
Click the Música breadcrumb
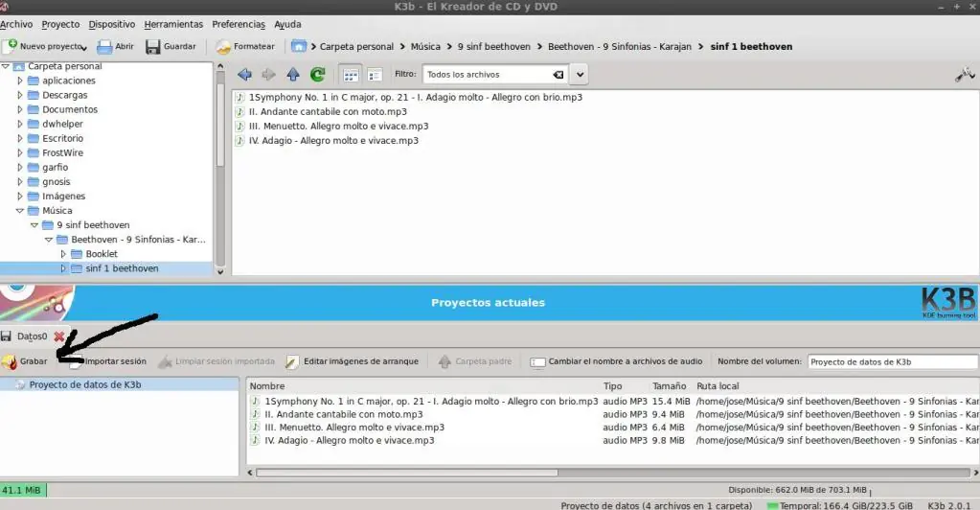(x=425, y=46)
